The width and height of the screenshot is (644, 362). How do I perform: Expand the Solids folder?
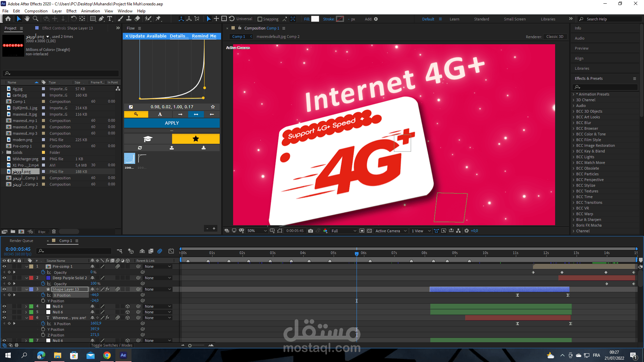(3, 153)
